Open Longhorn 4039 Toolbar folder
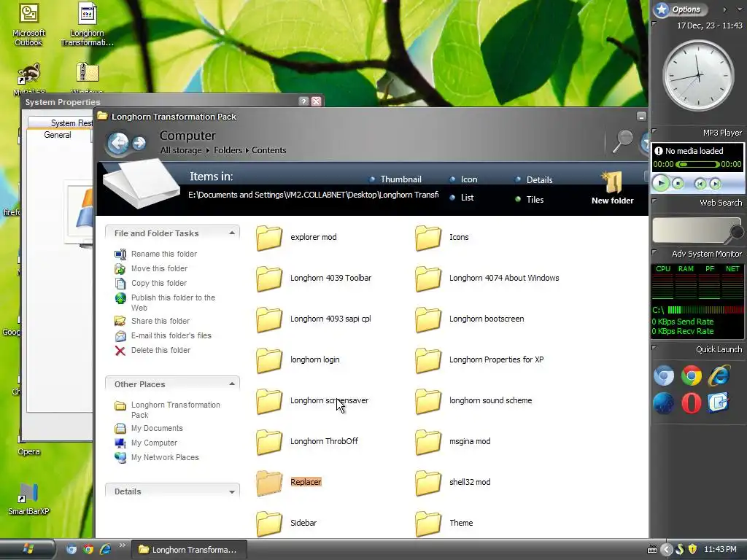The image size is (747, 560). pyautogui.click(x=314, y=278)
